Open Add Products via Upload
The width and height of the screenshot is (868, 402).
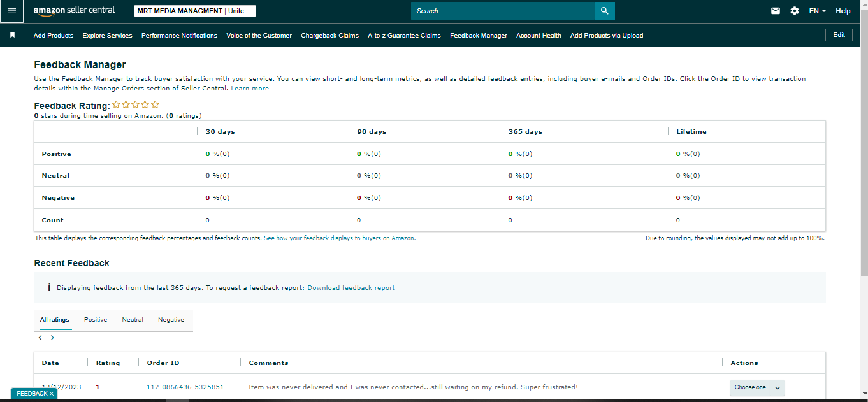point(607,36)
